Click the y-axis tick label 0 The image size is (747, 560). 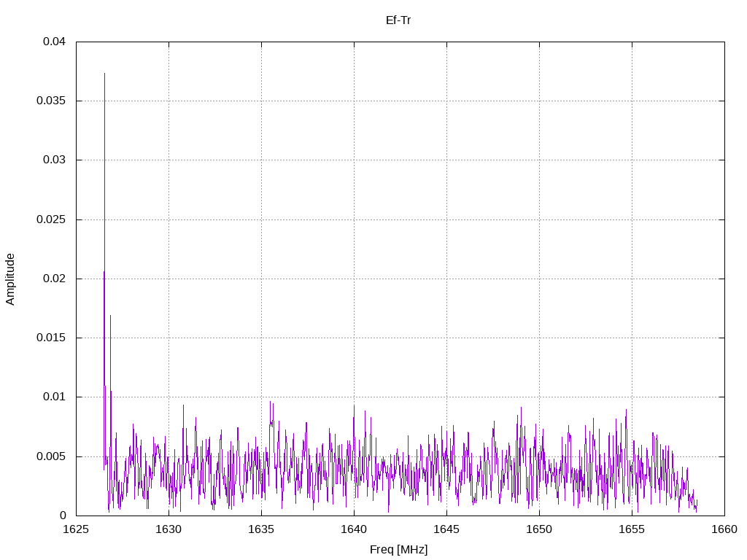pos(63,516)
